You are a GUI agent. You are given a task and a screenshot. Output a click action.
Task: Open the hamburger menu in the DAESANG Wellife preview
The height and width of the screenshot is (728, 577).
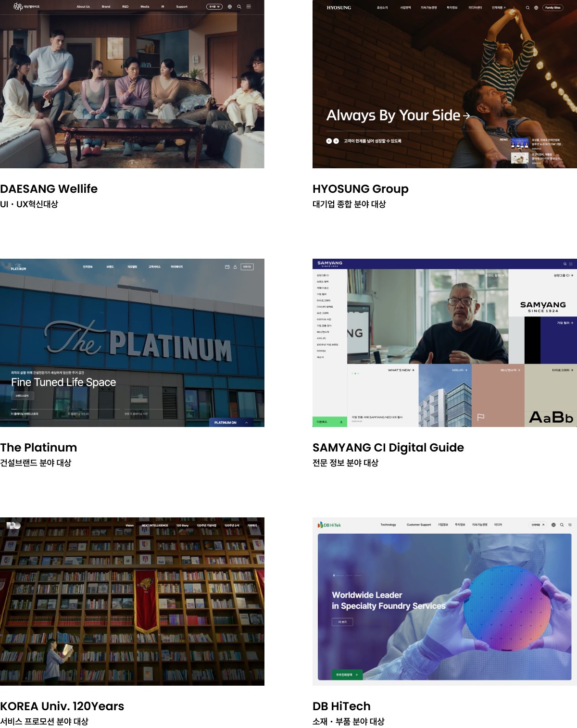(249, 7)
